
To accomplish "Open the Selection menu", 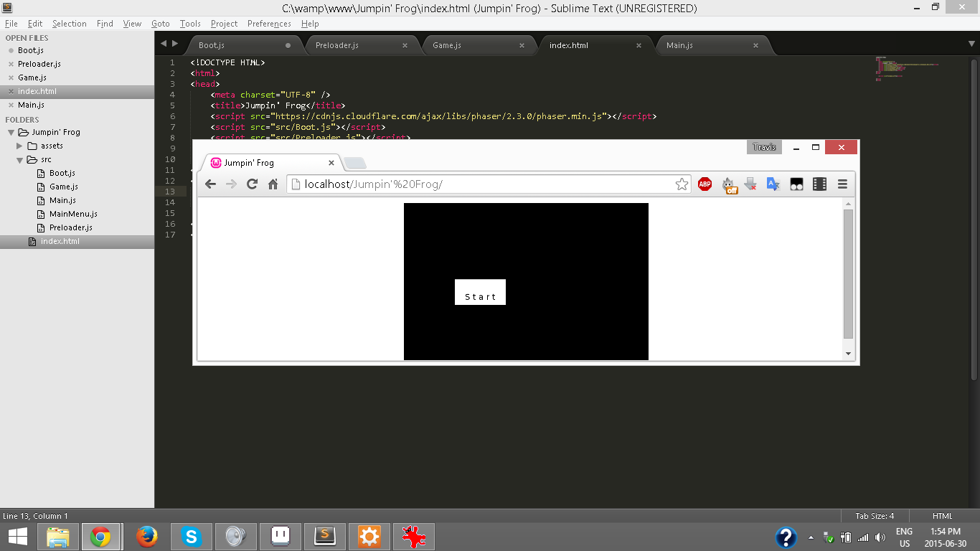I will (x=69, y=24).
